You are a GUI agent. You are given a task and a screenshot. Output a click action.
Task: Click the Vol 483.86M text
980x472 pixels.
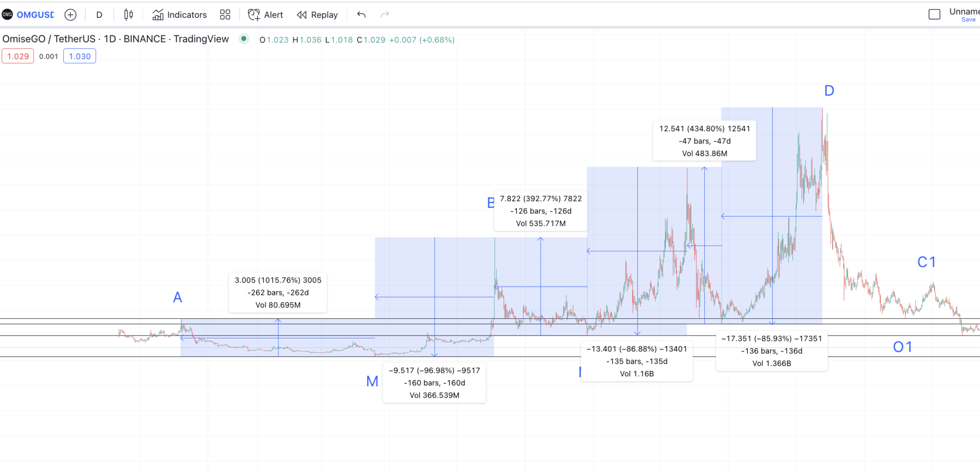point(705,153)
